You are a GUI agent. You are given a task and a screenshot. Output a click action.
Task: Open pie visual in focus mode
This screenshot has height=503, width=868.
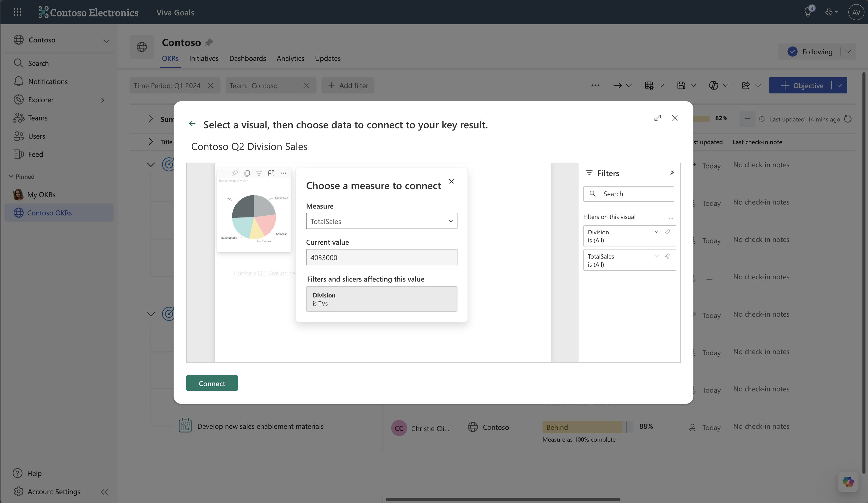tap(272, 173)
